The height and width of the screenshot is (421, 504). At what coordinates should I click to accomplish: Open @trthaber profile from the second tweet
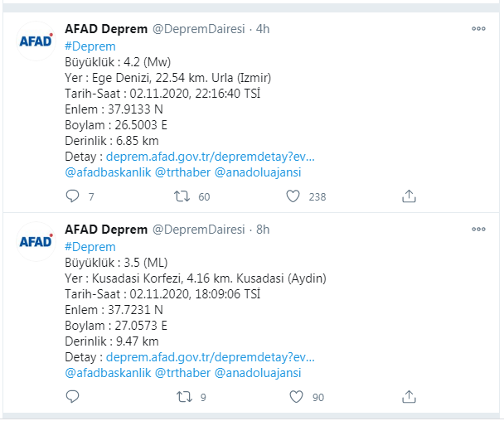click(183, 373)
